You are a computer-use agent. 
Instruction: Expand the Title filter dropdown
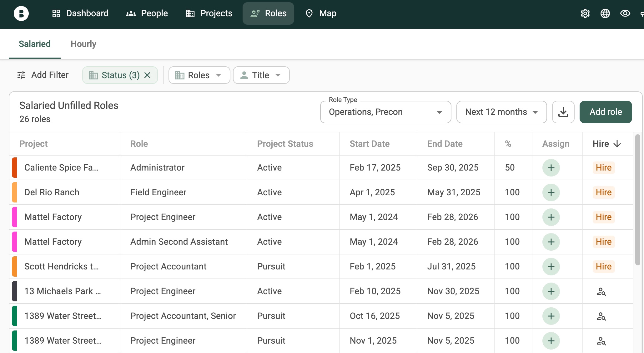coord(261,75)
